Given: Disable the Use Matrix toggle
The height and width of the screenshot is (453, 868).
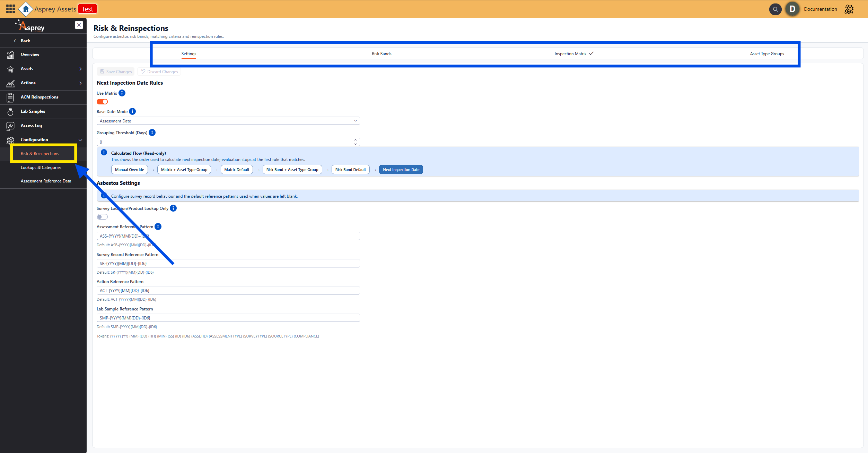Looking at the screenshot, I should coord(102,102).
